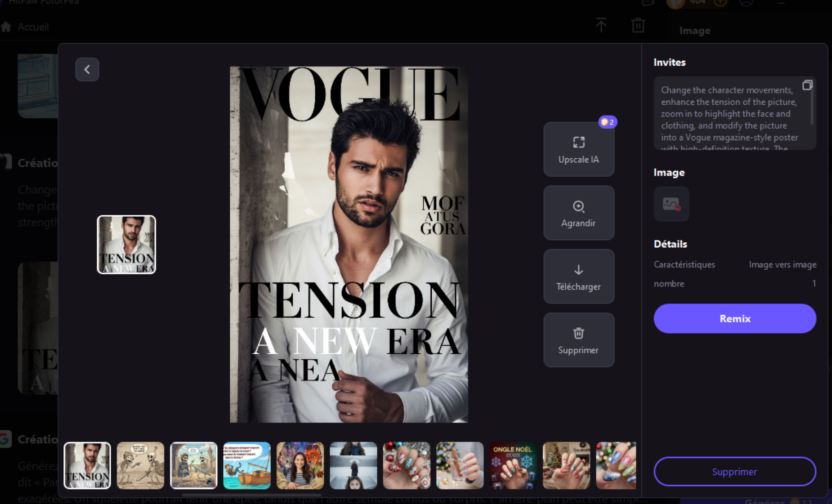
Task: Click the upload arrow icon in top bar
Action: (601, 25)
